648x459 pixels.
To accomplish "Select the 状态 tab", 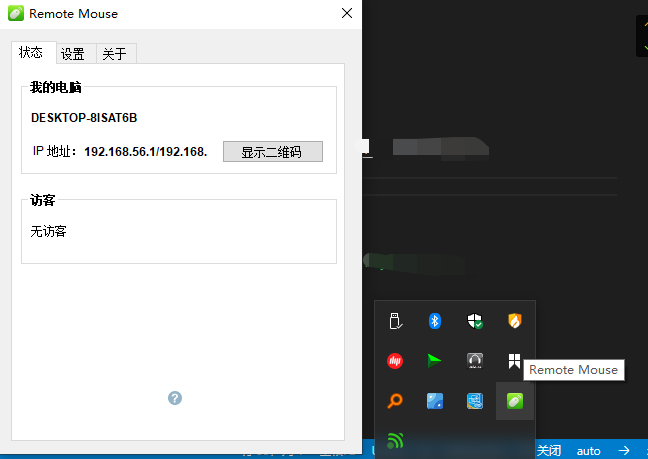I will point(33,52).
